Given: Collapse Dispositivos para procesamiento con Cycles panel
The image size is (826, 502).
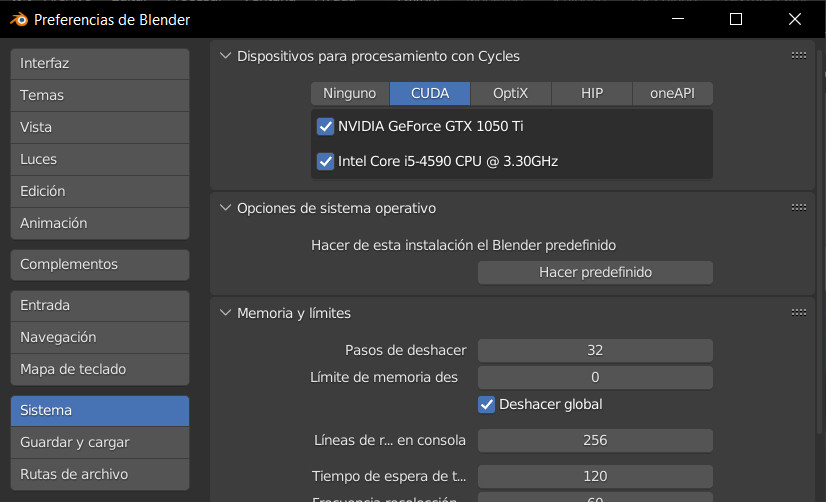Looking at the screenshot, I should (x=225, y=56).
